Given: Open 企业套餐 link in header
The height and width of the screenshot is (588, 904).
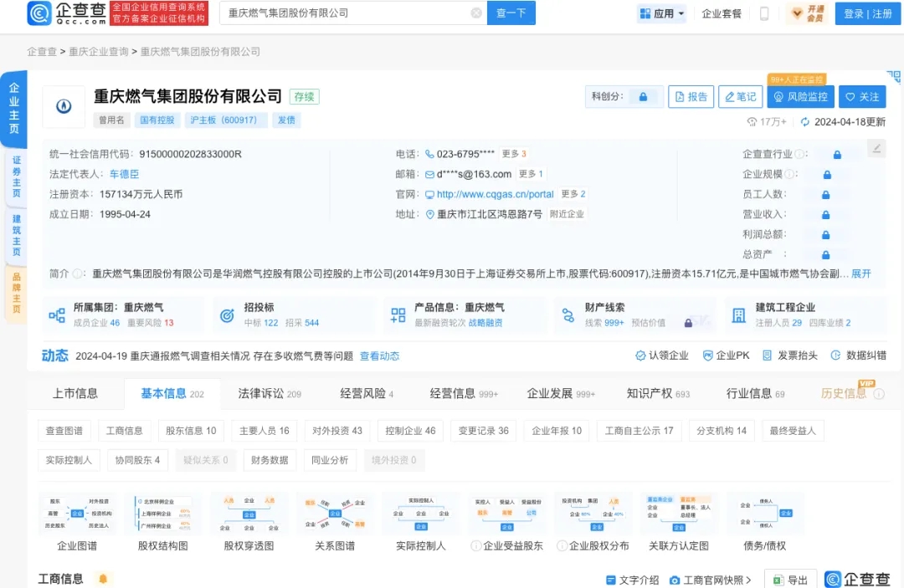Looking at the screenshot, I should pos(722,13).
